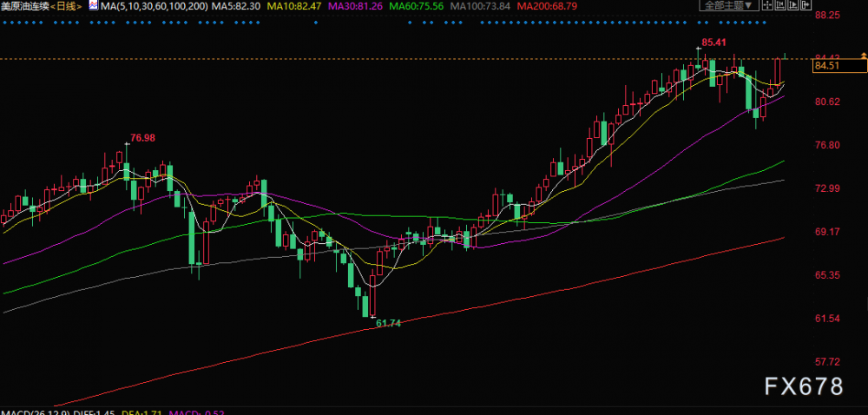Screen dimensions: 868x415
Task: Select the MA200:68.79 red label
Action: pos(546,6)
